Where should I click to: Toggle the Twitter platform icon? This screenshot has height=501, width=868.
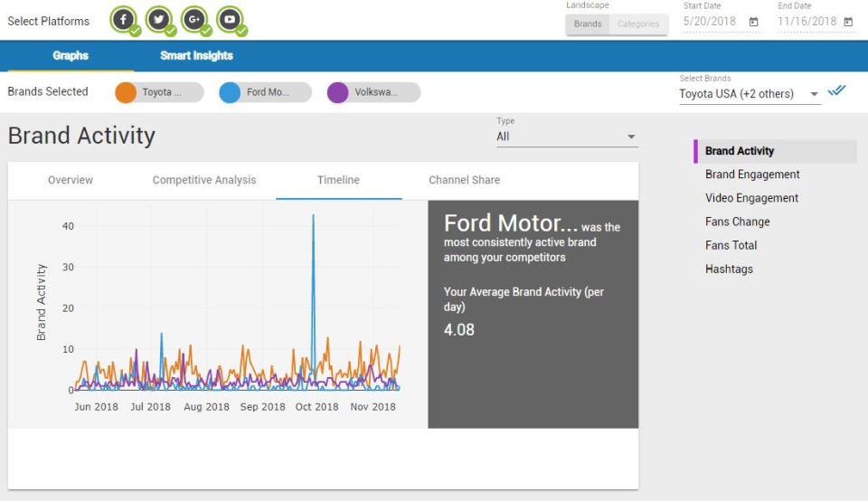160,20
